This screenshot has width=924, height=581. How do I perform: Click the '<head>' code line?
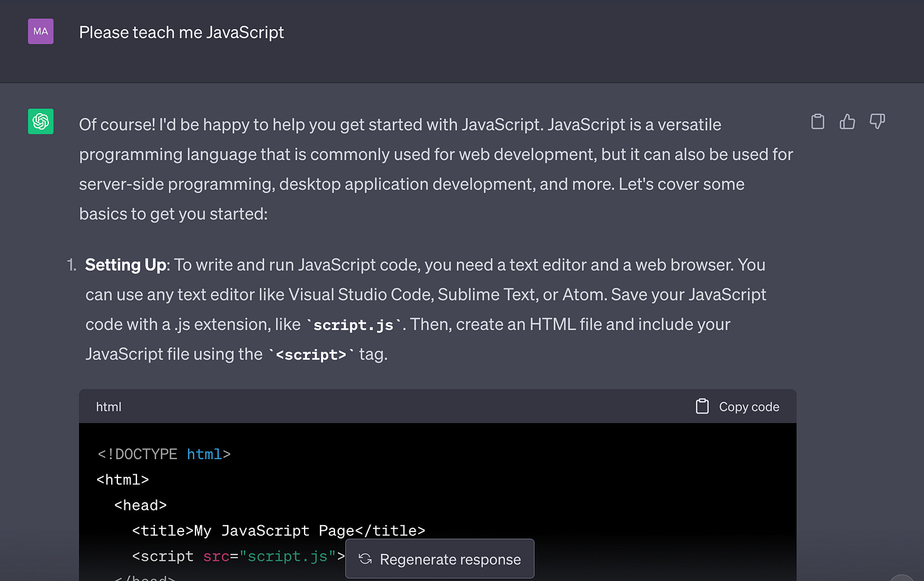tap(140, 505)
